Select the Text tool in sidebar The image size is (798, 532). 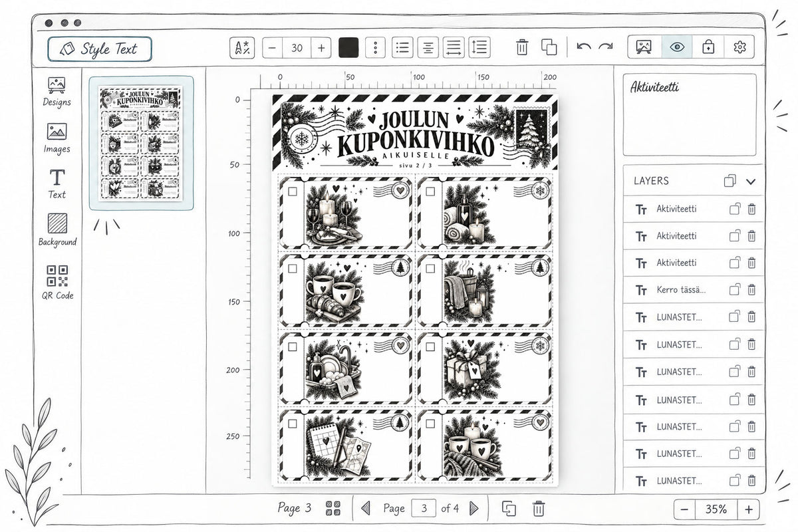(x=57, y=184)
